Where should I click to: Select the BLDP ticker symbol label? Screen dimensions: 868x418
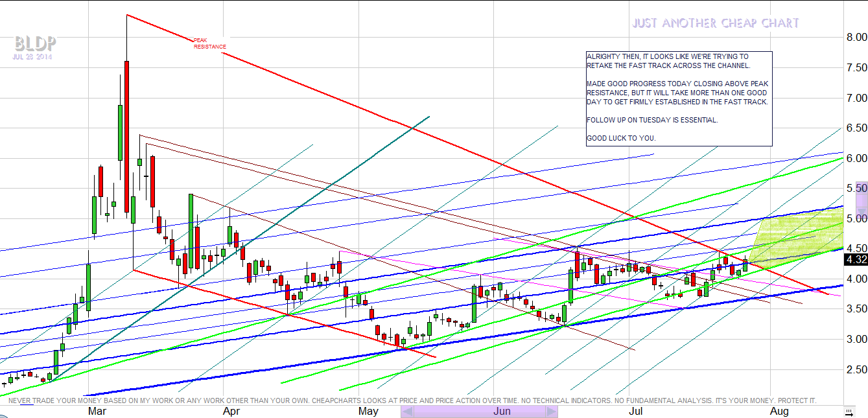pyautogui.click(x=36, y=43)
